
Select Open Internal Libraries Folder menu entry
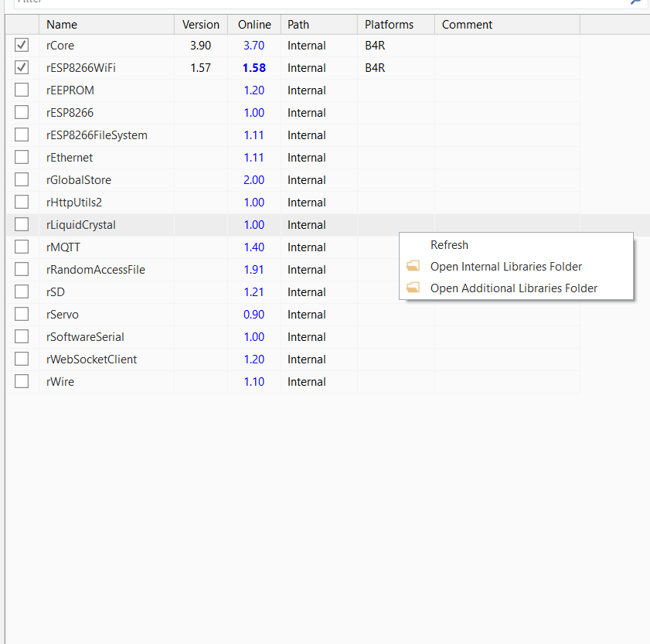tap(516, 266)
